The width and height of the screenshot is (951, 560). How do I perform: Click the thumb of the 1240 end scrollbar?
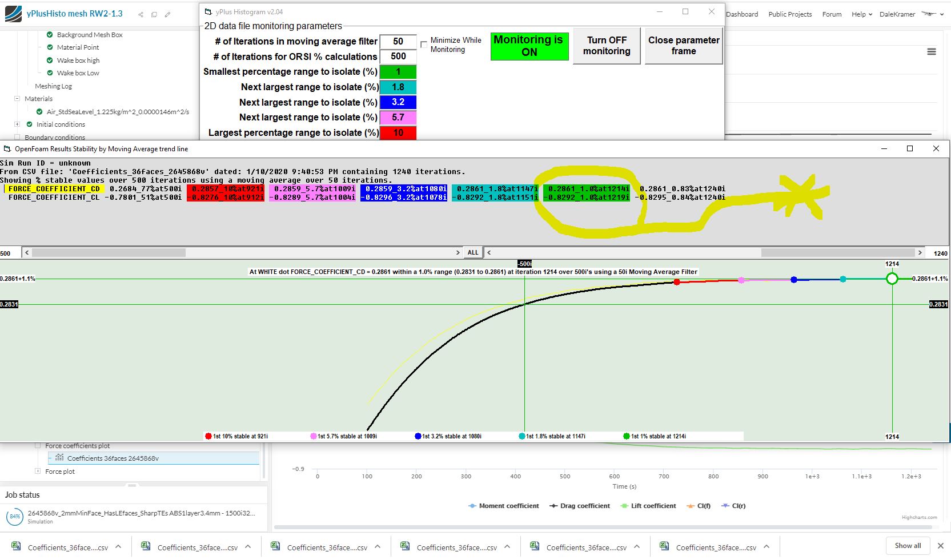(838, 252)
